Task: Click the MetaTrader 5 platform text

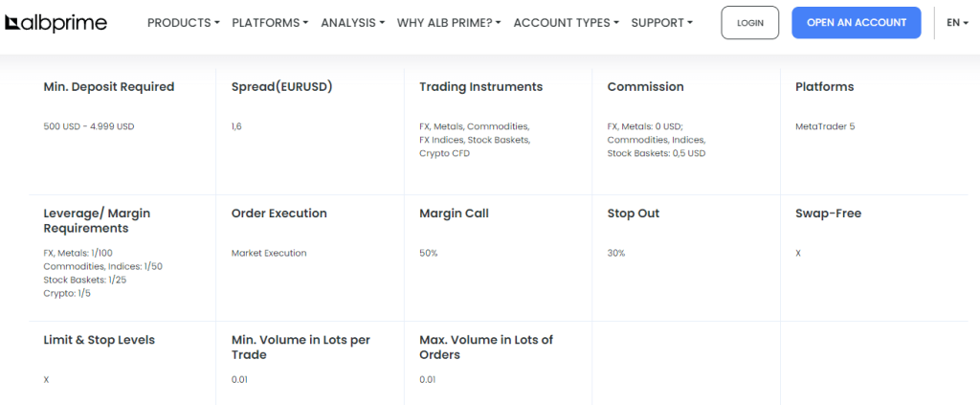Action: 825,126
